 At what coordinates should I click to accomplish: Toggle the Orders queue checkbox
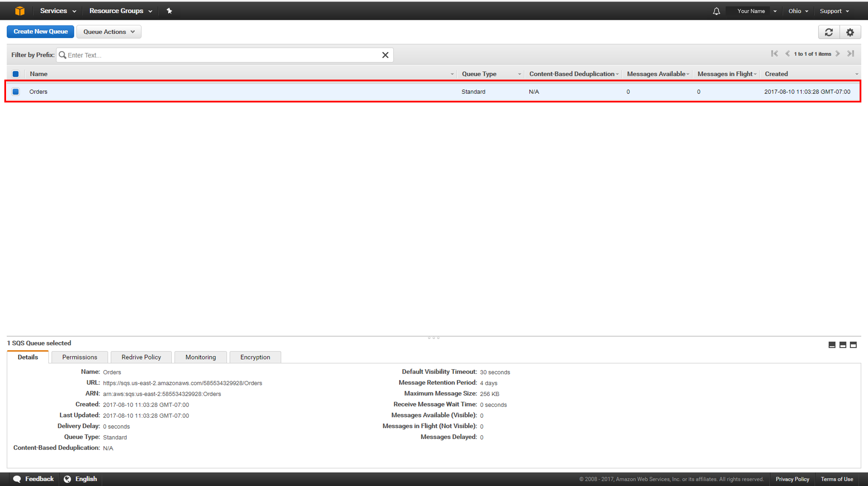point(16,91)
